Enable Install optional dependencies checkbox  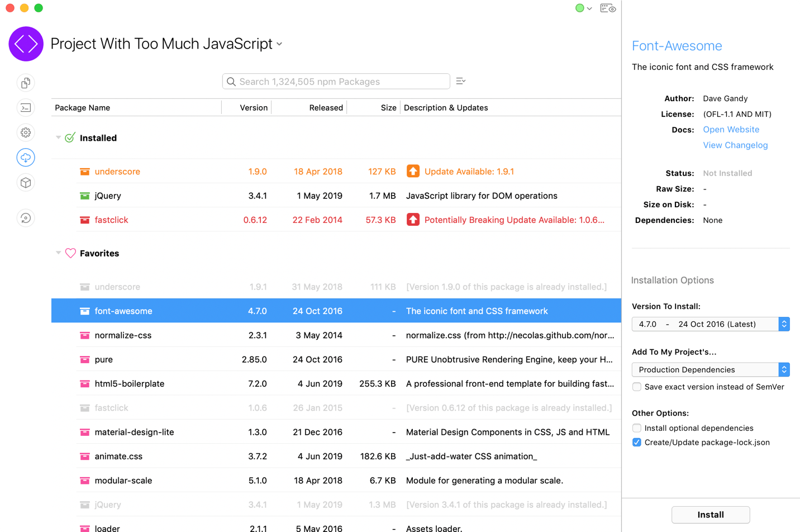pos(637,428)
